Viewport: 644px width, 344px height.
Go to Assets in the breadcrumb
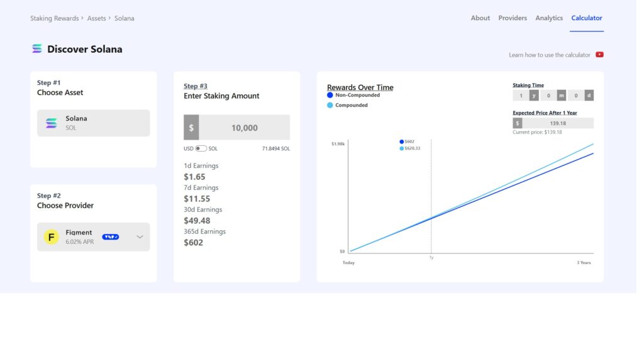pyautogui.click(x=96, y=18)
